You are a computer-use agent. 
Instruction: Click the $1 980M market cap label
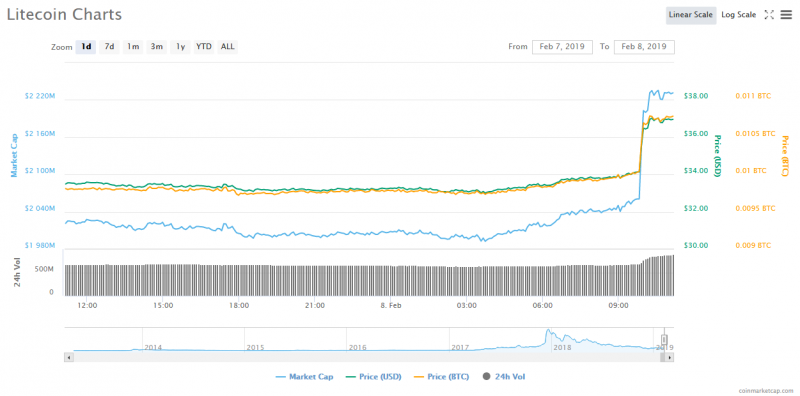tap(39, 245)
